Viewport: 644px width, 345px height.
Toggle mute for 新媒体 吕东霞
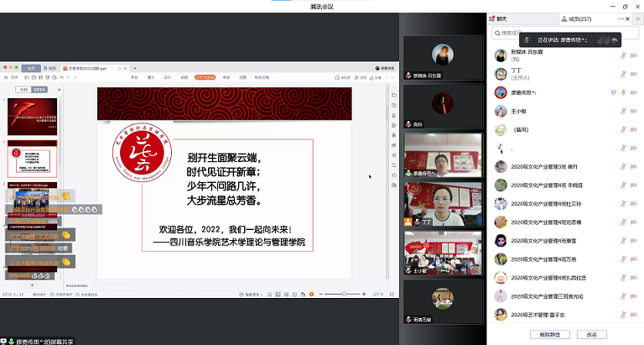pyautogui.click(x=623, y=55)
